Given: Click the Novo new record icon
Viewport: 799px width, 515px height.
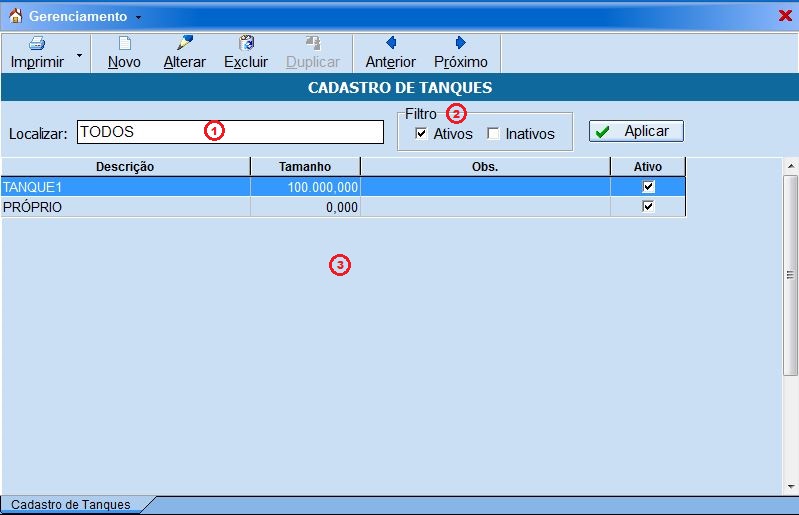Looking at the screenshot, I should [x=124, y=44].
